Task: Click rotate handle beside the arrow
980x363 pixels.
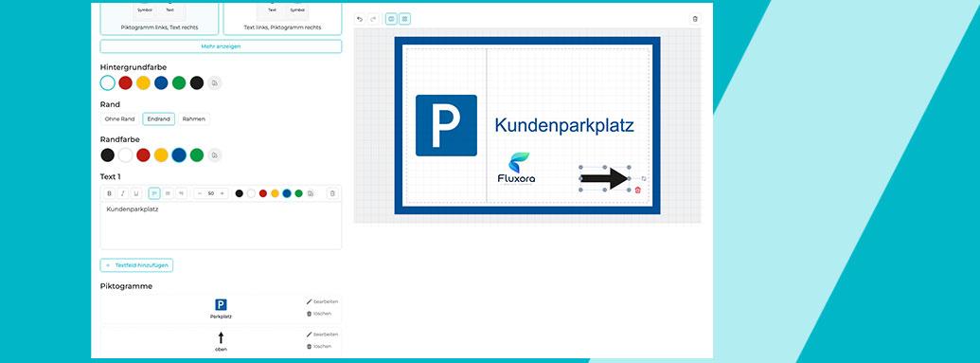Action: click(x=644, y=178)
